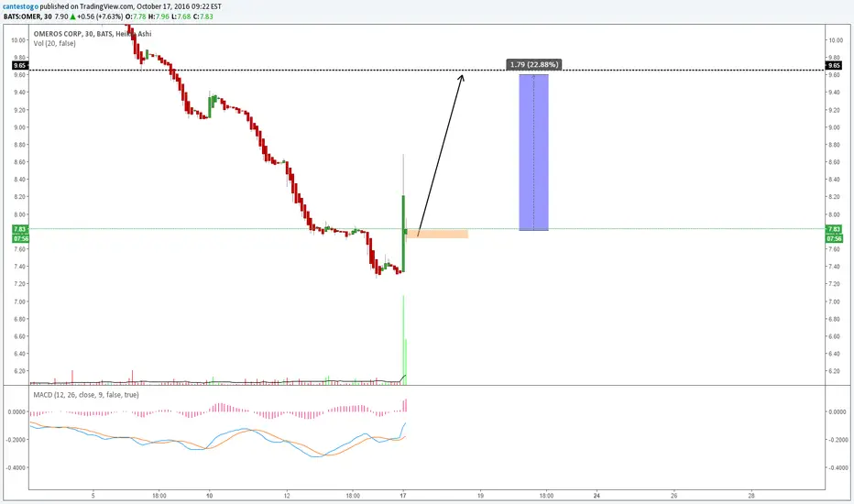Click the 07:56 countdown tag on right scale
The height and width of the screenshot is (504, 854).
tap(834, 238)
